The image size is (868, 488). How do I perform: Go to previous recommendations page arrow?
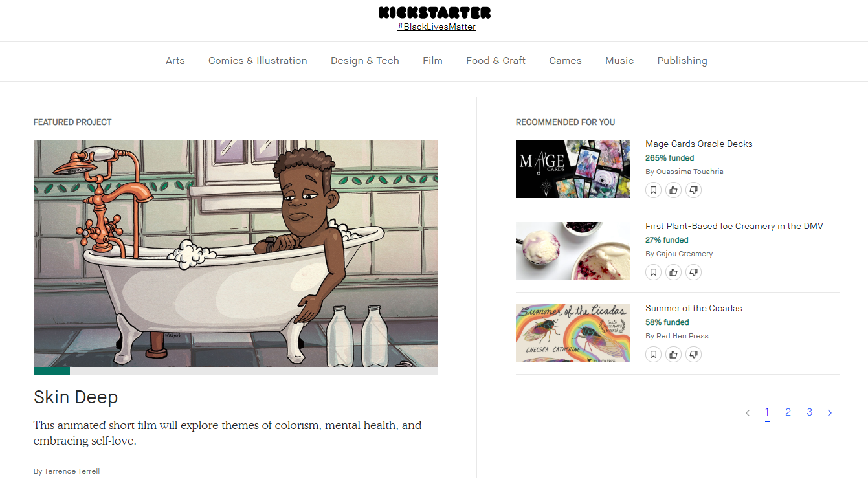(x=748, y=413)
